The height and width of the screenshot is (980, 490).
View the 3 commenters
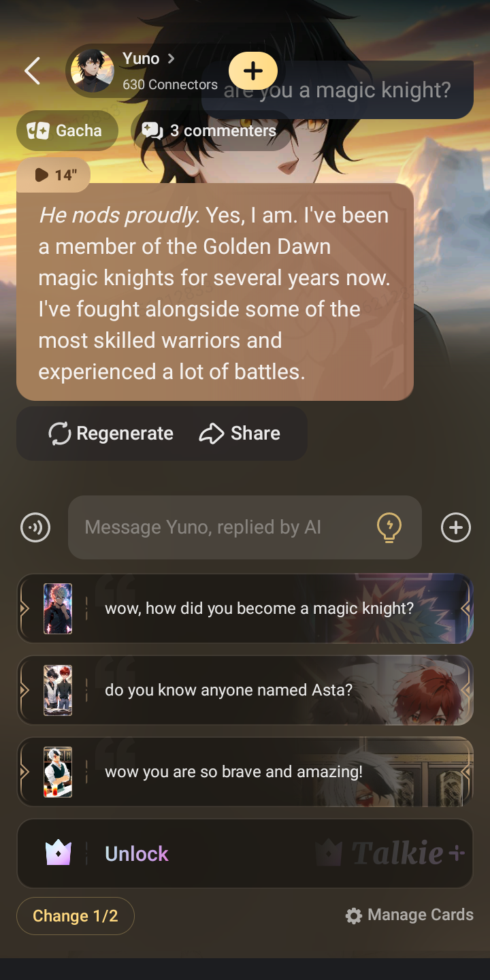click(x=210, y=131)
